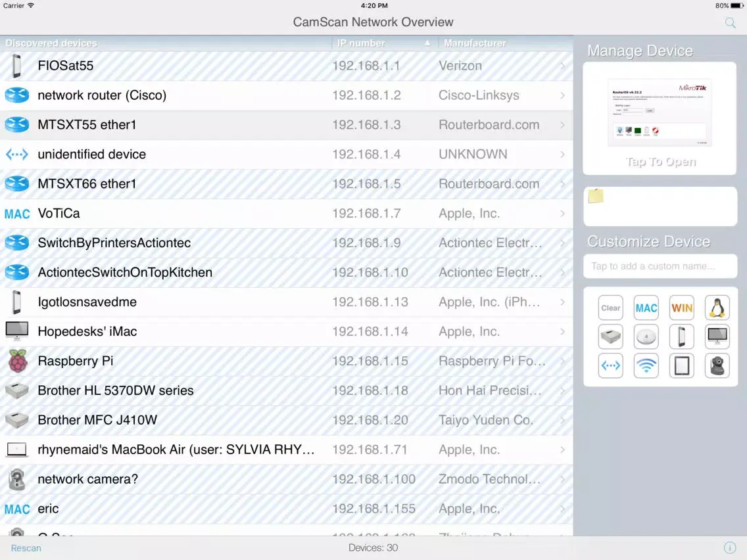The height and width of the screenshot is (560, 747).
Task: Tap the empty device note field
Action: pyautogui.click(x=660, y=206)
